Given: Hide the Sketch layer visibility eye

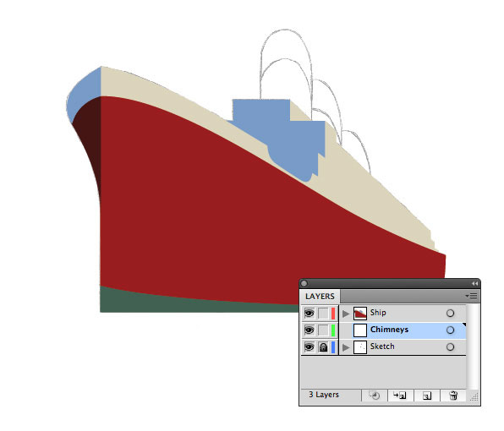Looking at the screenshot, I should (309, 346).
